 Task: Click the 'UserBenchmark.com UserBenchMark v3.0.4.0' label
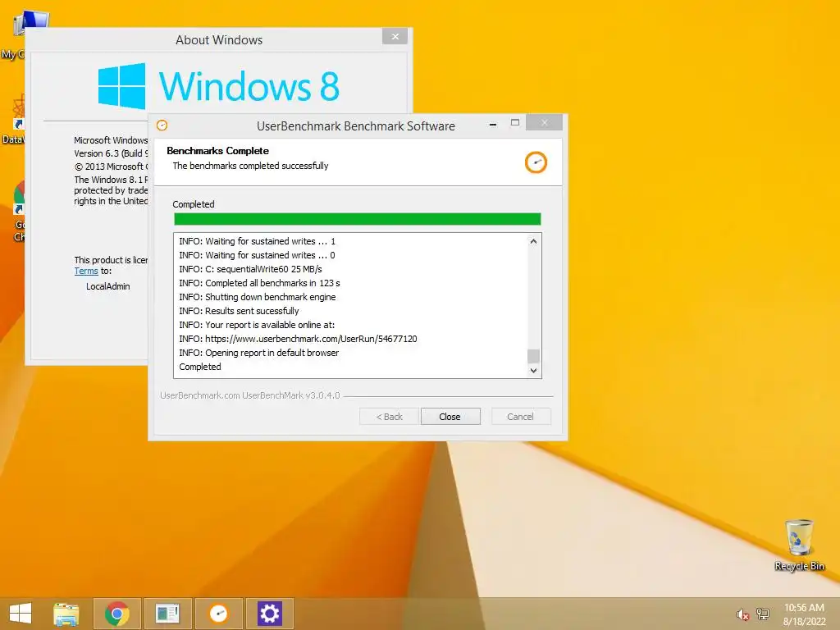coord(249,395)
